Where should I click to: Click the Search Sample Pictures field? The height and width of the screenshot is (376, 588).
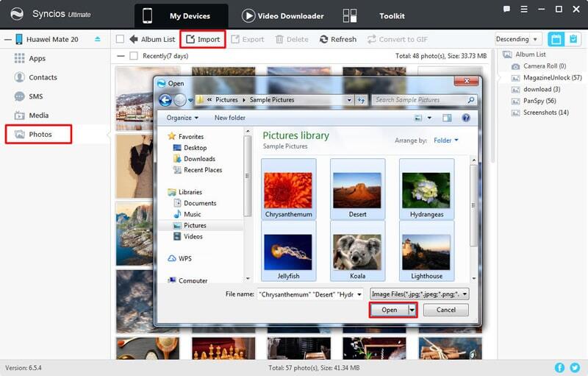pos(419,100)
